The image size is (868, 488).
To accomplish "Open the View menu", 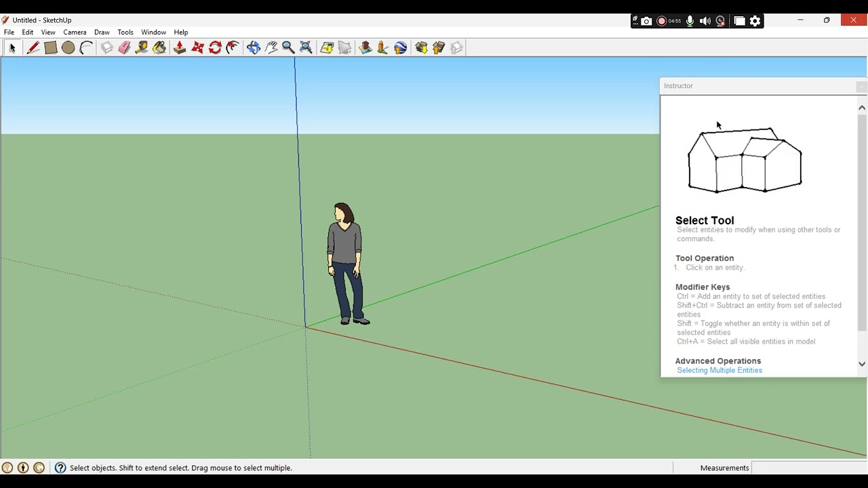I will 48,32.
